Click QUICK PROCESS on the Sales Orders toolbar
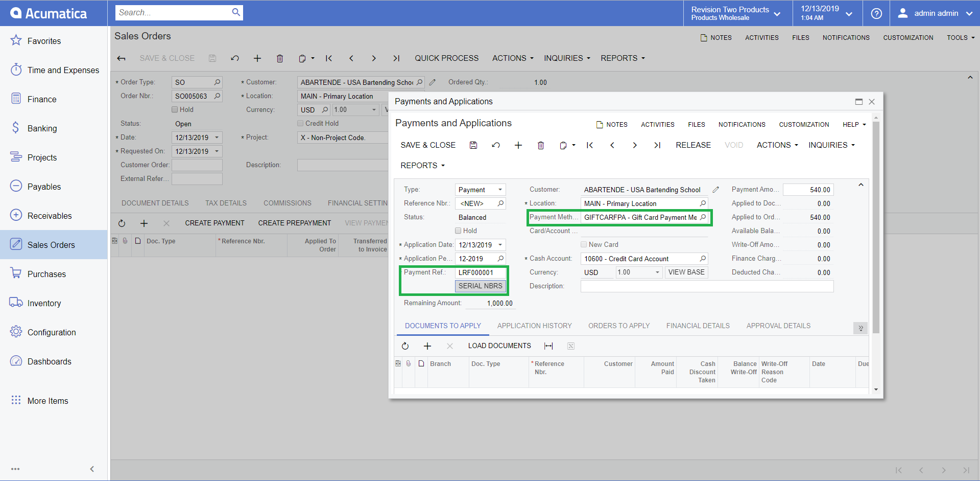Image resolution: width=980 pixels, height=481 pixels. (x=446, y=58)
